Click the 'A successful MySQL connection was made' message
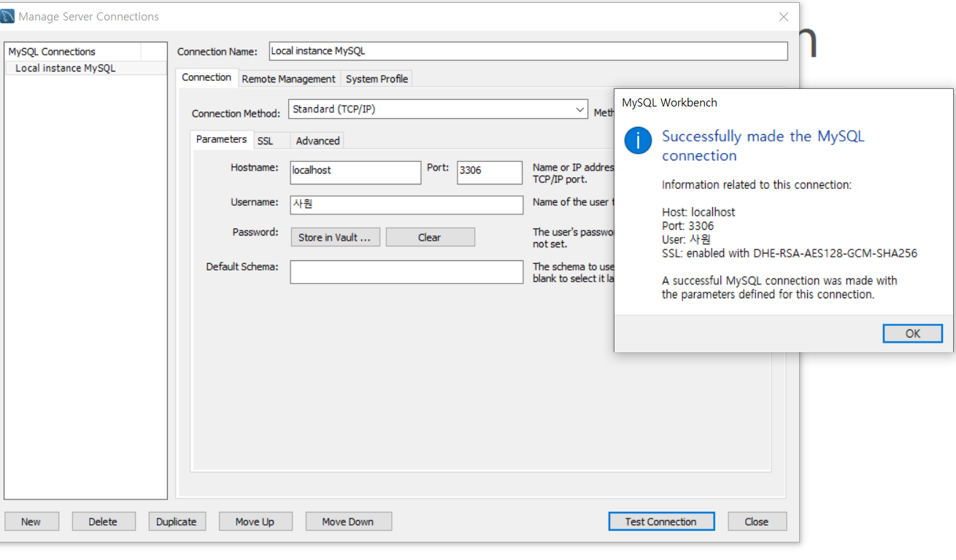This screenshot has width=956, height=560. [779, 287]
